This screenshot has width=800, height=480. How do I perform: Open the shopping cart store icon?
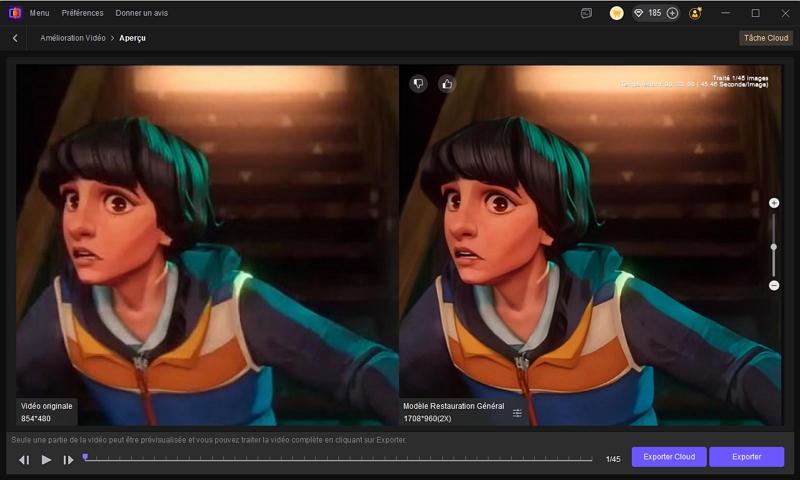tap(617, 13)
